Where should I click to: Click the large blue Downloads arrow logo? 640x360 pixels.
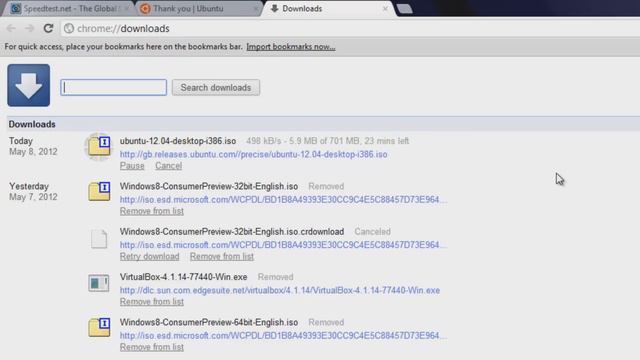coord(29,85)
